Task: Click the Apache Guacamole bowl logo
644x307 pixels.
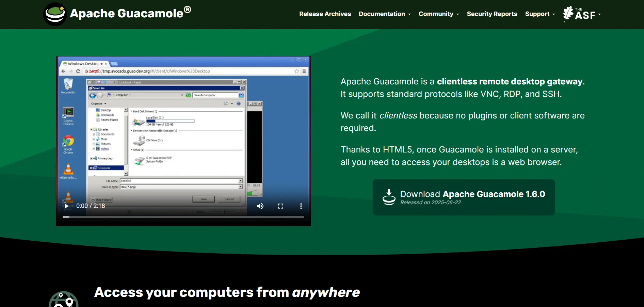Action: pos(55,14)
